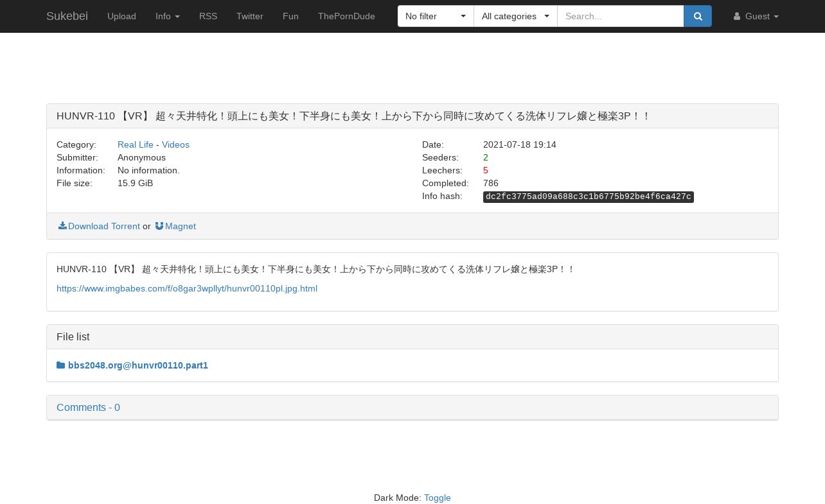Click the magnifier search button
Image resolution: width=825 pixels, height=504 pixels.
click(698, 16)
